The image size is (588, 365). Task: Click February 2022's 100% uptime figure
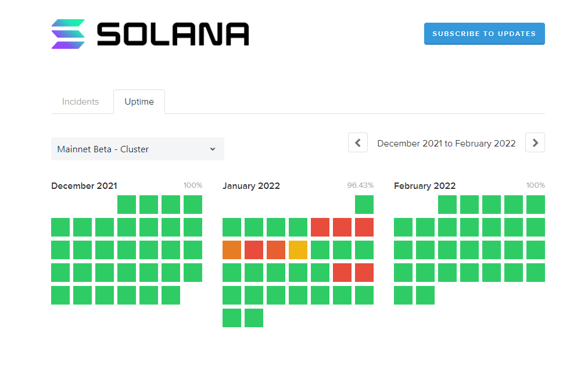click(536, 185)
